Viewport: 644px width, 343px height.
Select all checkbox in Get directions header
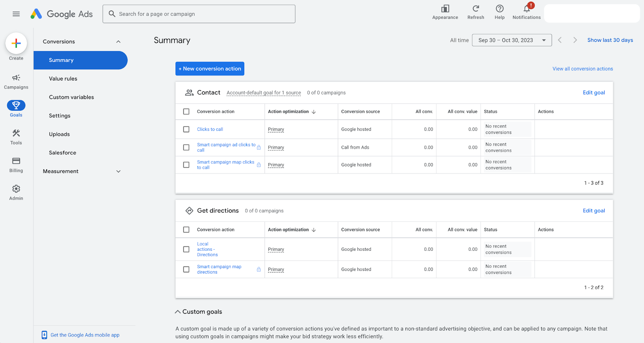186,229
